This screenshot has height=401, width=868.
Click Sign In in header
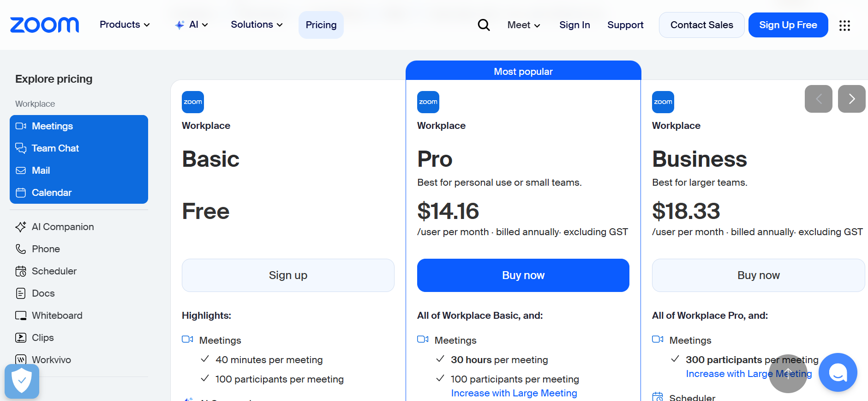click(575, 25)
